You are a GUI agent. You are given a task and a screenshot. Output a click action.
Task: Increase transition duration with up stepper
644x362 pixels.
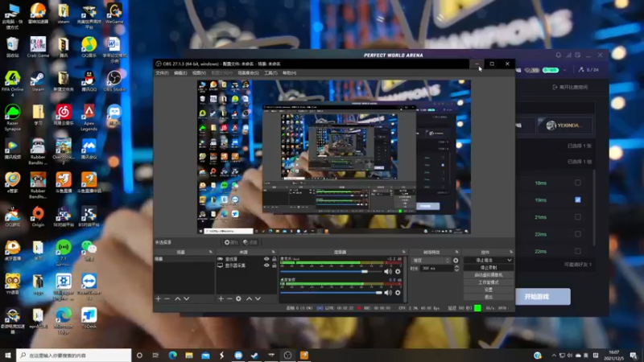point(456,266)
